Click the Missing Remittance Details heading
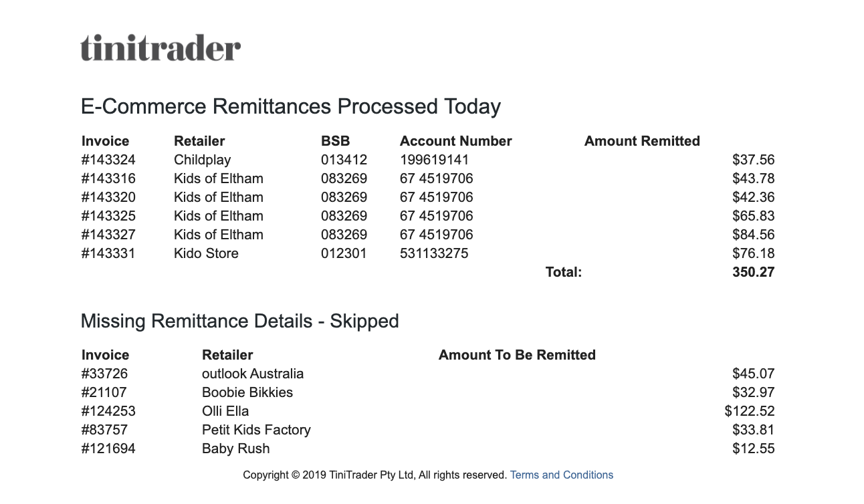This screenshot has width=864, height=504. (239, 322)
